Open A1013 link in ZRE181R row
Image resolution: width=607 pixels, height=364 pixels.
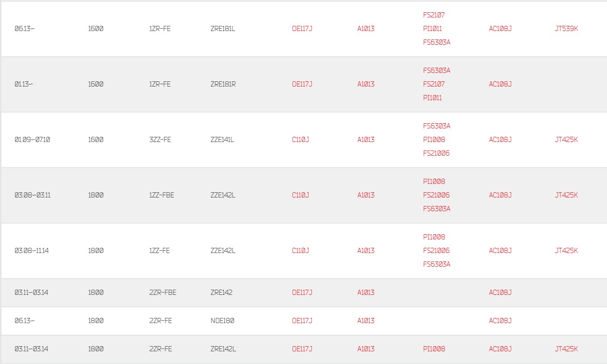coord(366,84)
